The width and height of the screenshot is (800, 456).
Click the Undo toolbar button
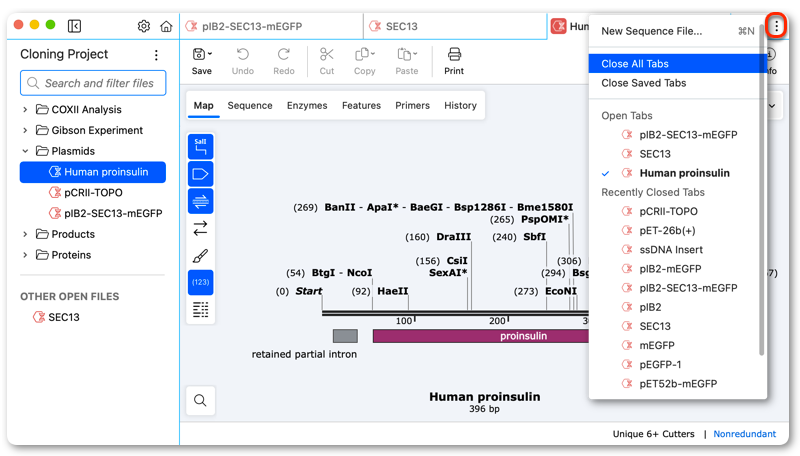pyautogui.click(x=243, y=61)
